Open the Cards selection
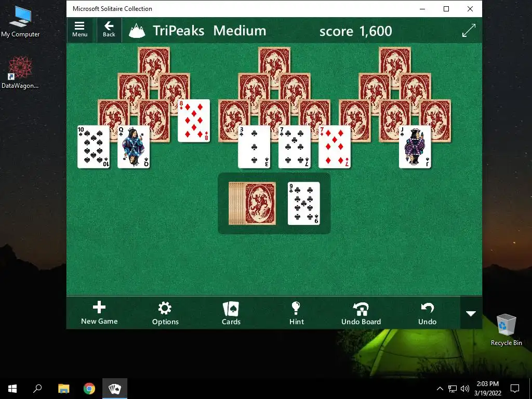This screenshot has width=532, height=399. click(x=231, y=313)
